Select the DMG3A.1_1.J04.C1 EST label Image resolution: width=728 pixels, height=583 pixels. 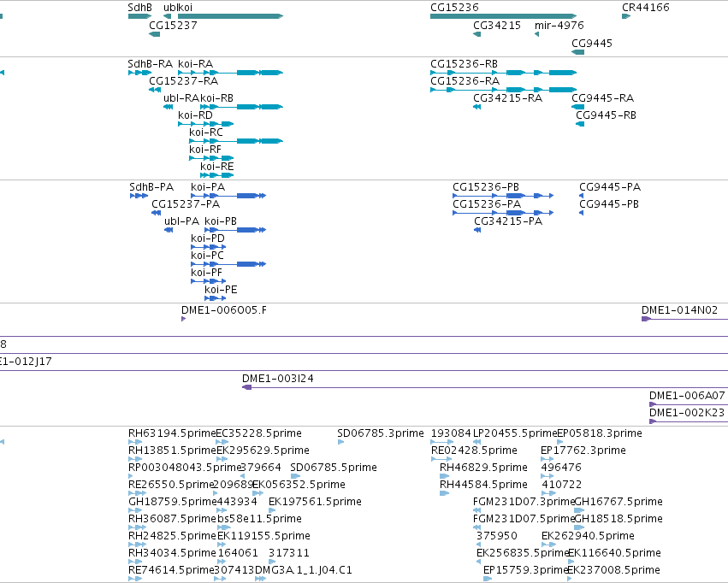tap(303, 571)
